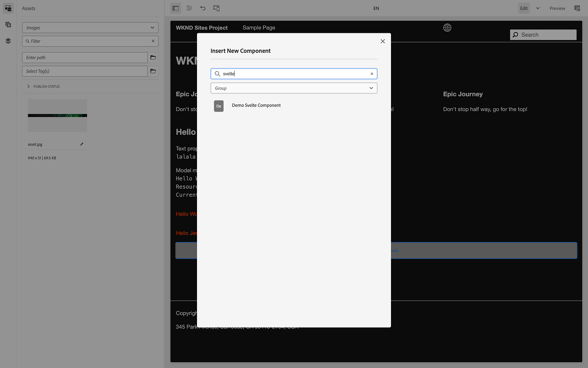Open annotate mode icon at top right
This screenshot has height=368, width=588.
[x=577, y=8]
